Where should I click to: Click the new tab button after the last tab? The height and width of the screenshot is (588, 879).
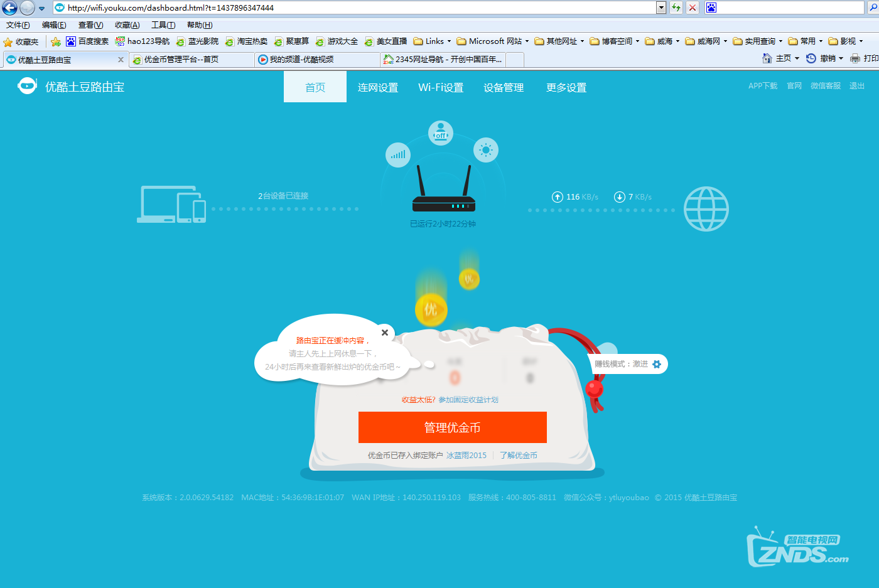[x=515, y=60]
